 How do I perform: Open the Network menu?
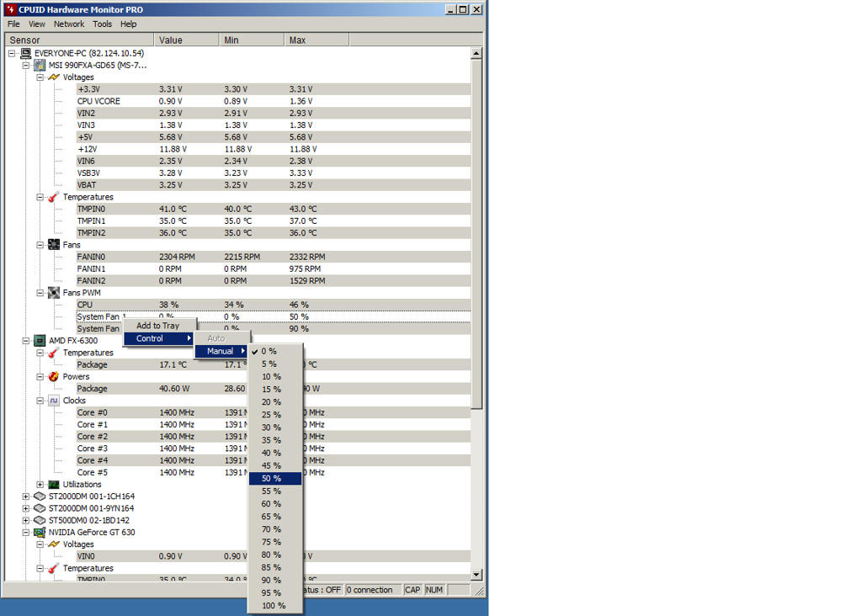click(69, 24)
